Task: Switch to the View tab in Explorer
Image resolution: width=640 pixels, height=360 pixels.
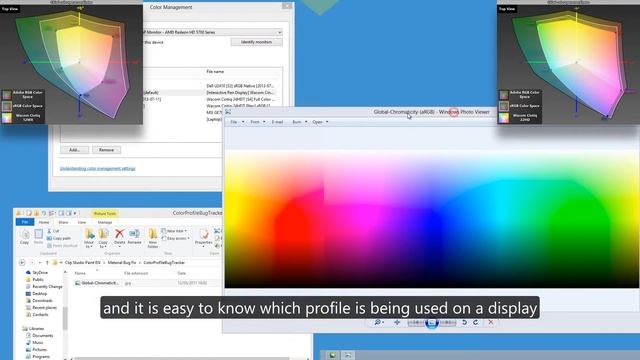Action: click(82, 222)
